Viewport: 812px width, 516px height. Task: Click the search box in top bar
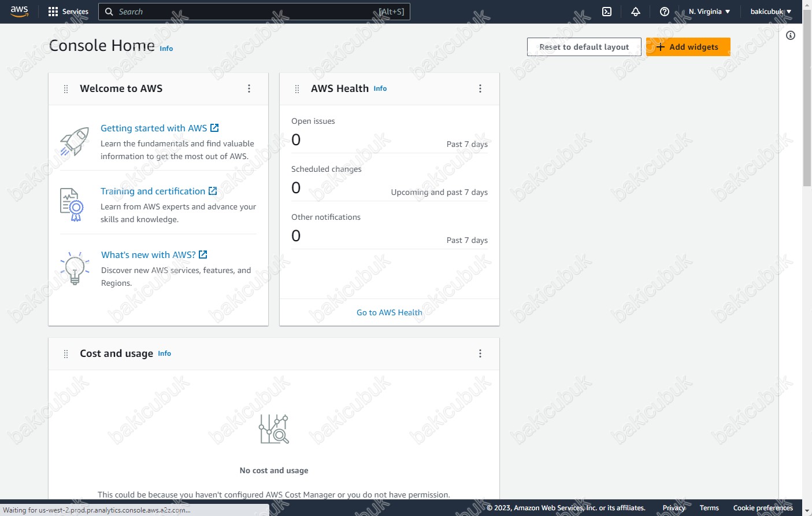[254, 12]
